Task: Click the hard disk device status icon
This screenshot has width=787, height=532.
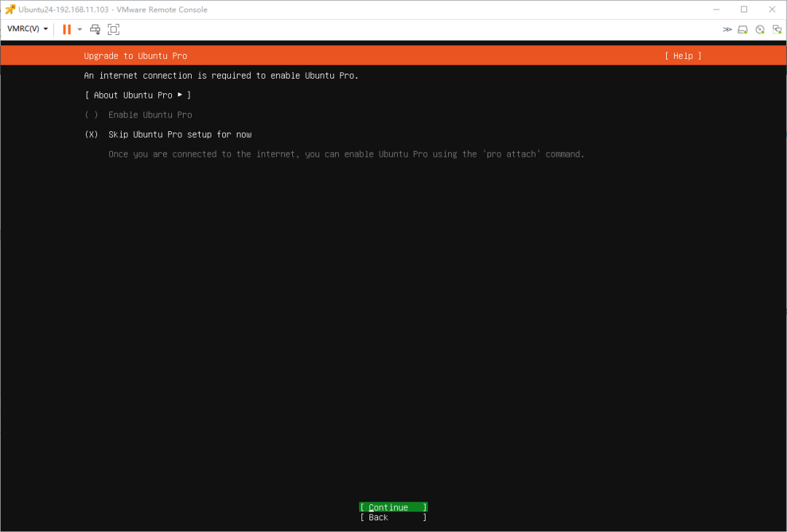Action: pos(743,30)
